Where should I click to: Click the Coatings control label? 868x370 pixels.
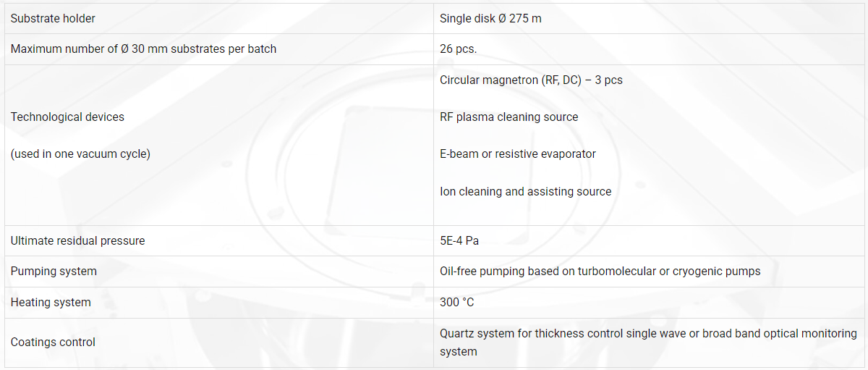click(x=53, y=342)
